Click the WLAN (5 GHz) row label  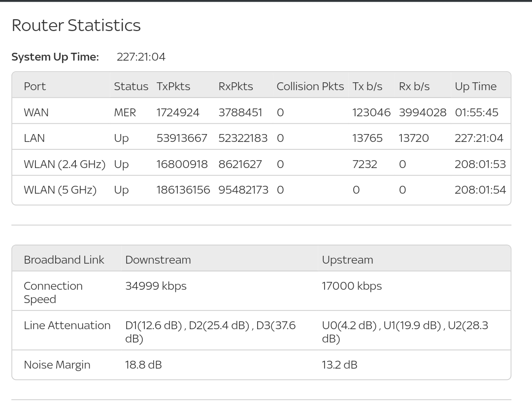click(60, 190)
